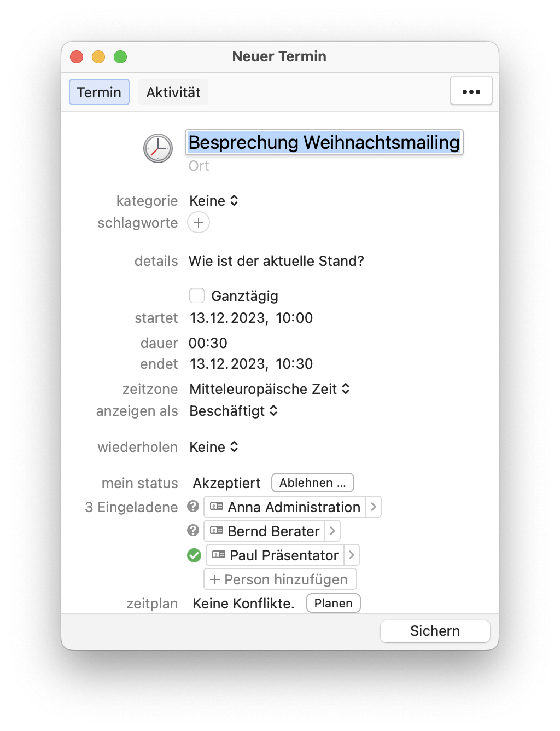560x731 pixels.
Task: Click contact card icon for Bernd Berater
Action: coord(217,531)
